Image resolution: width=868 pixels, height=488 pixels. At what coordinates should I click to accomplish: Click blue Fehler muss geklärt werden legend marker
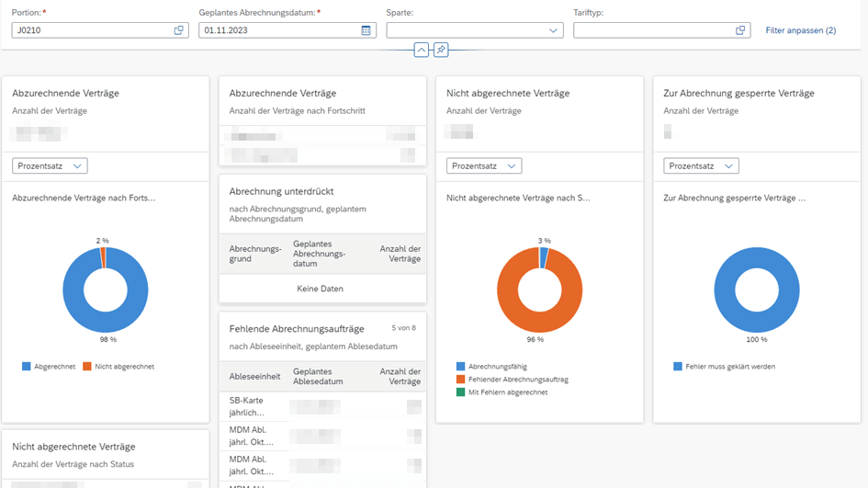[678, 366]
